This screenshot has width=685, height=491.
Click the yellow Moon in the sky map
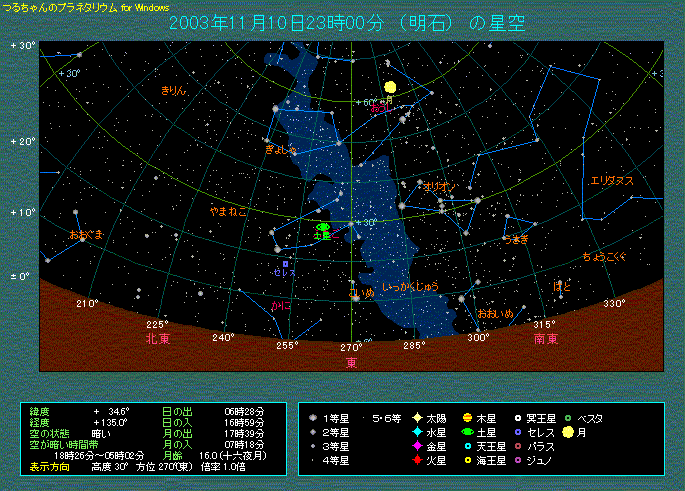point(390,87)
